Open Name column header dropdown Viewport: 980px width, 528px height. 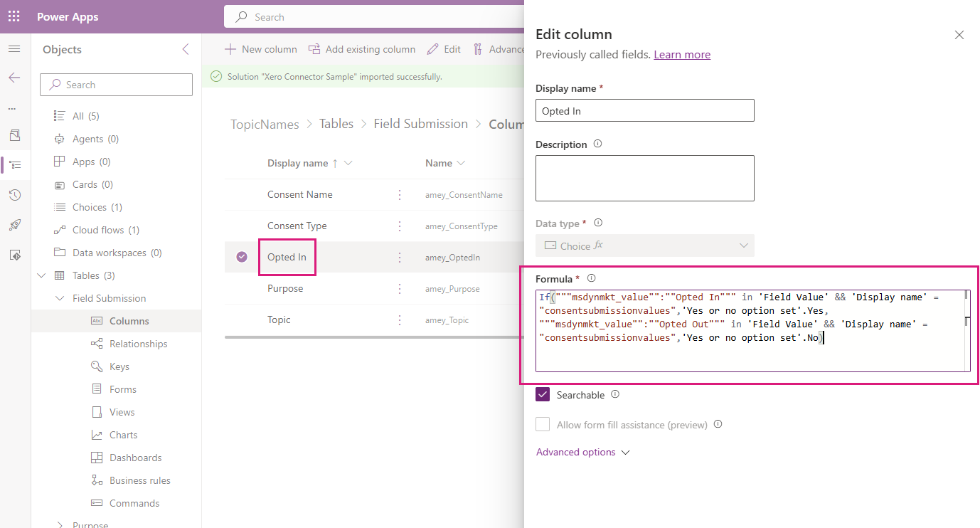(461, 163)
